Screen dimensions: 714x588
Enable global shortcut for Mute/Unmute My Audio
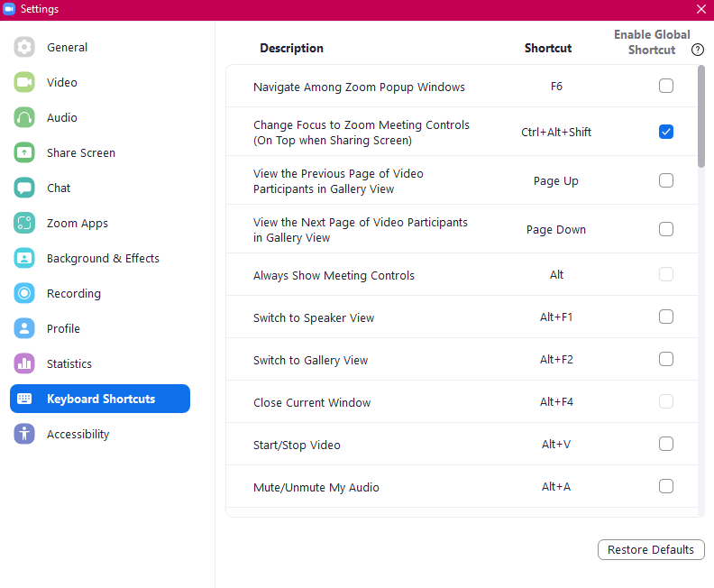pyautogui.click(x=665, y=486)
